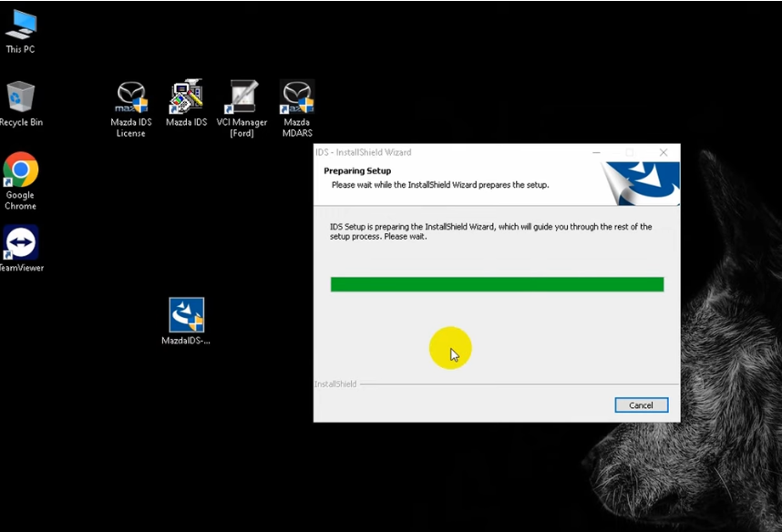
Task: Click the 'Please wait while the InstallShield Wizard' text
Action: tap(440, 185)
